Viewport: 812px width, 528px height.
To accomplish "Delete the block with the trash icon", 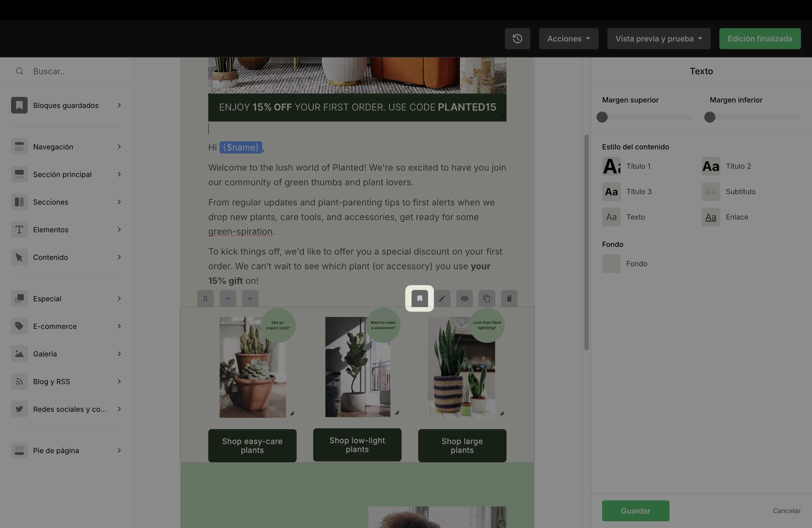I will click(x=509, y=299).
